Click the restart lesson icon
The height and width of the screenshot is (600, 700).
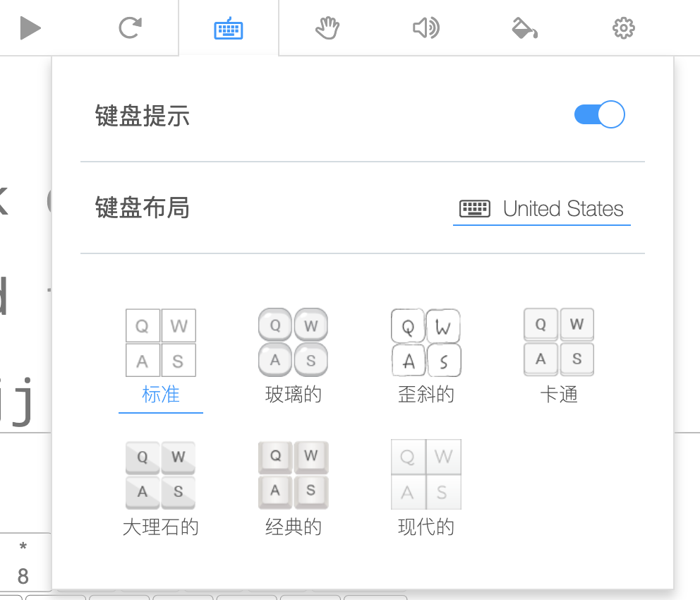coord(129,28)
